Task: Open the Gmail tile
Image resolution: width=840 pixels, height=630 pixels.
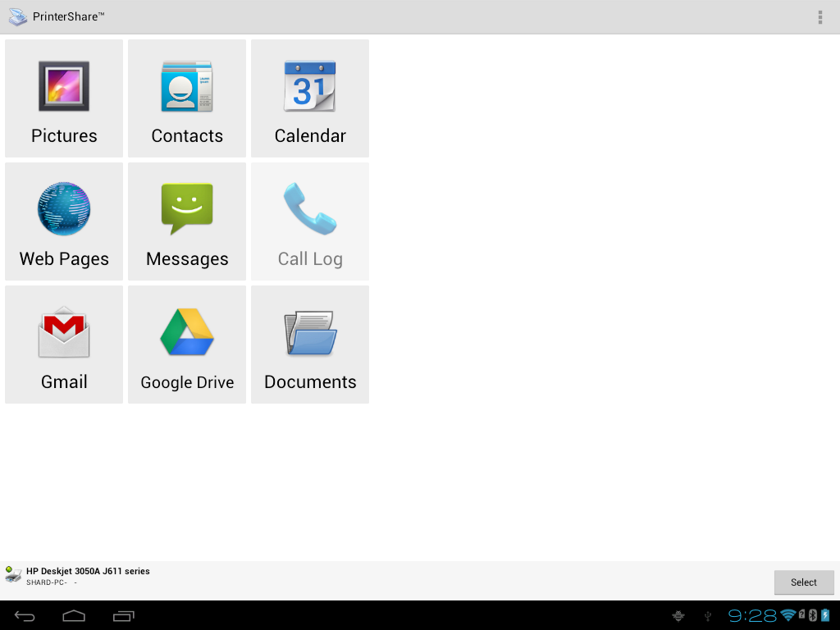Action: pyautogui.click(x=64, y=345)
